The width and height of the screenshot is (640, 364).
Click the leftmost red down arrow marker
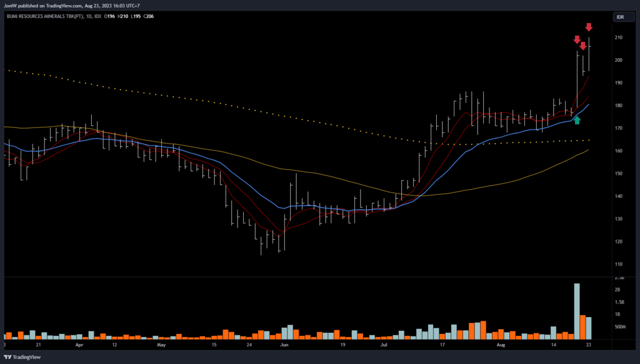pos(577,40)
